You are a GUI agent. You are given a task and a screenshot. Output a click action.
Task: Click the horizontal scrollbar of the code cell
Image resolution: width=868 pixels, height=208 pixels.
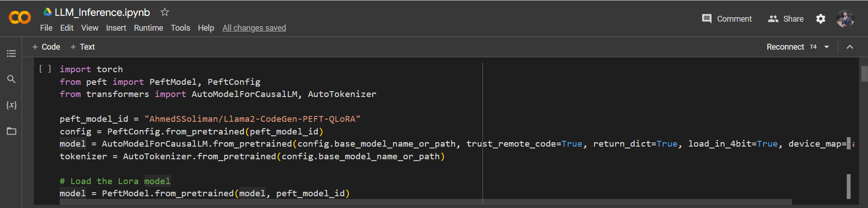pos(425,202)
